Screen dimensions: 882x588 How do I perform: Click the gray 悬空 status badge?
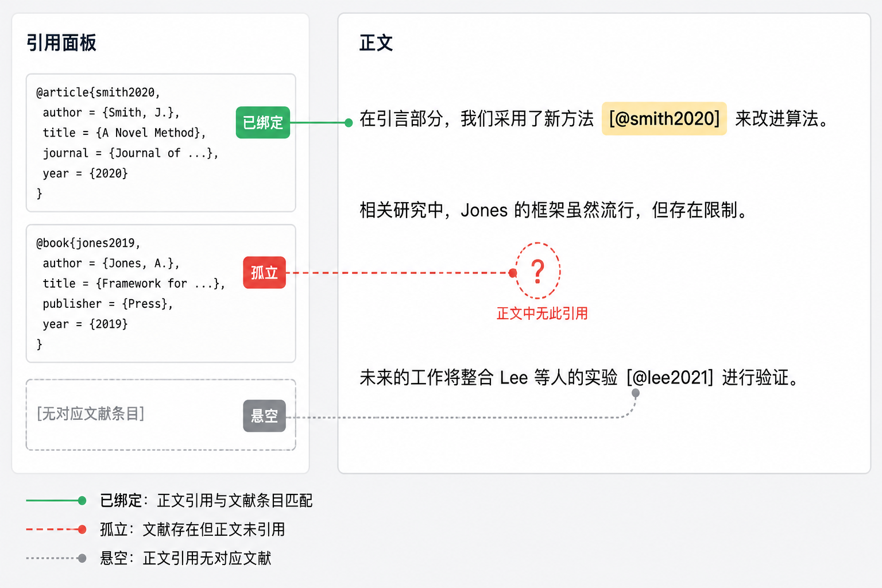[x=264, y=416]
